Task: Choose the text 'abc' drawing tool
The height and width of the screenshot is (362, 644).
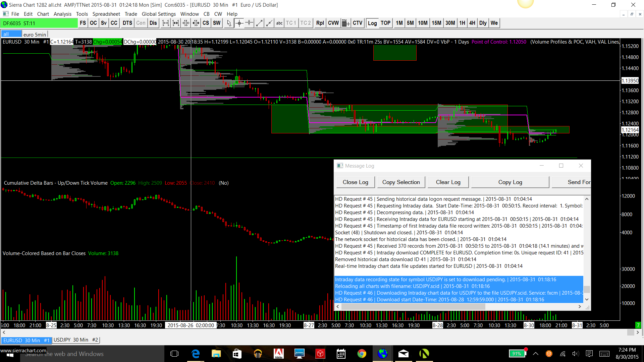Action: (279, 23)
